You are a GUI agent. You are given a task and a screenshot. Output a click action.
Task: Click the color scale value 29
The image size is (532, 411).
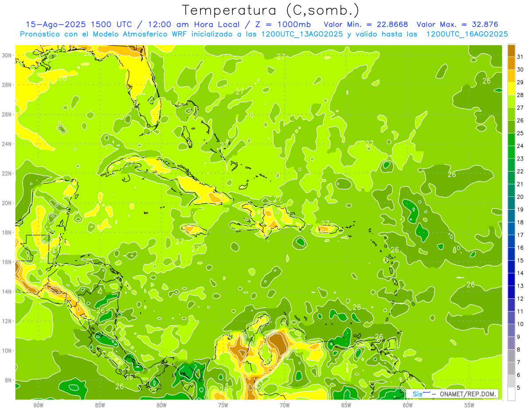pos(520,82)
